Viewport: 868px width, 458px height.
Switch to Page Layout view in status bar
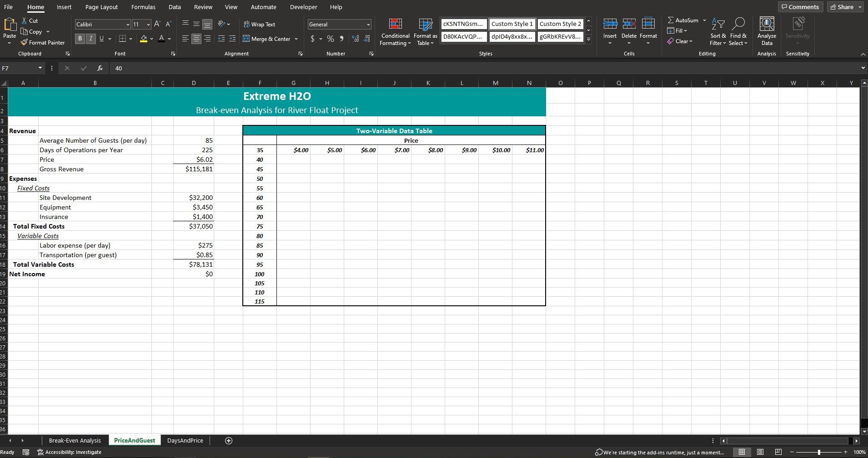coord(760,452)
